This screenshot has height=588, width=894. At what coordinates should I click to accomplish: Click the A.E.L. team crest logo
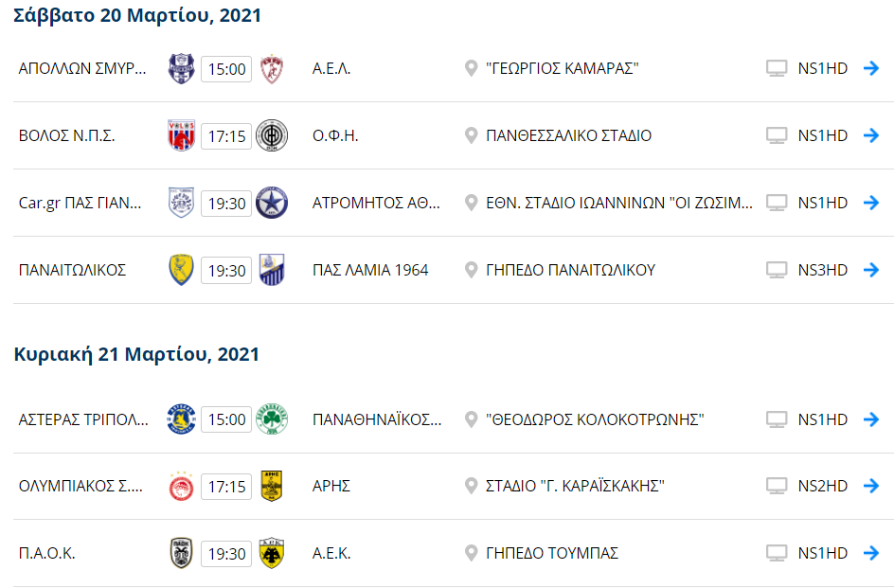pos(272,68)
